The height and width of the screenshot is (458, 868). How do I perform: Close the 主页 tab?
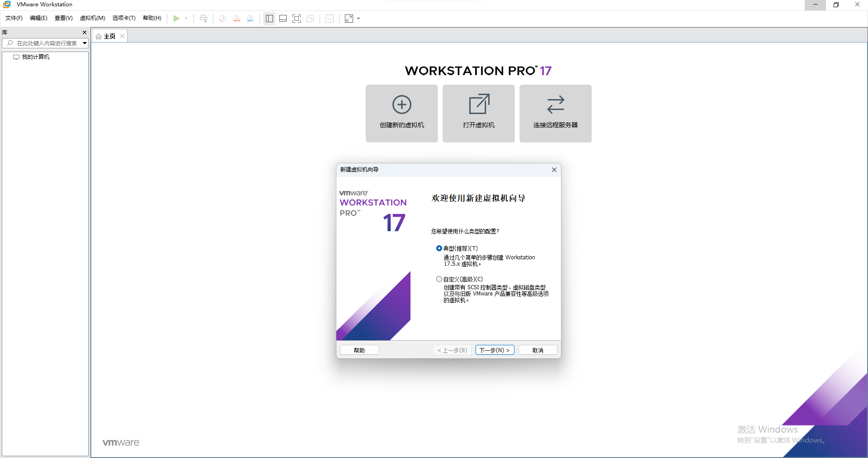(122, 36)
